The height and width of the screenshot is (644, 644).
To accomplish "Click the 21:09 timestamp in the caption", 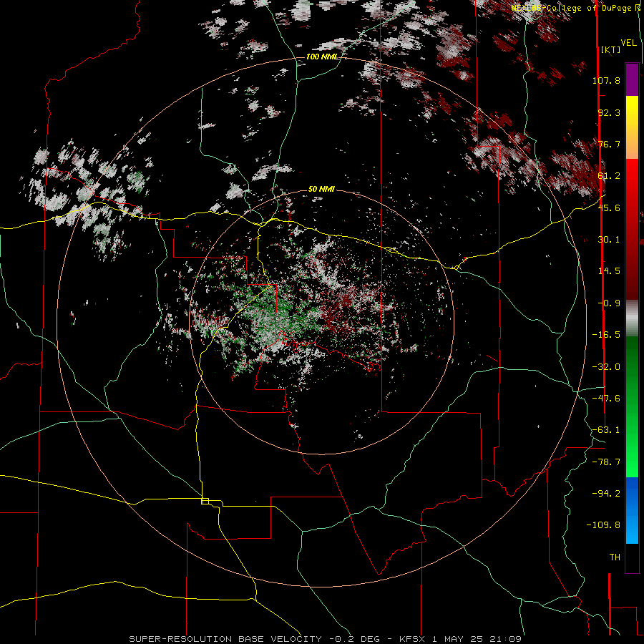I will 507,639.
